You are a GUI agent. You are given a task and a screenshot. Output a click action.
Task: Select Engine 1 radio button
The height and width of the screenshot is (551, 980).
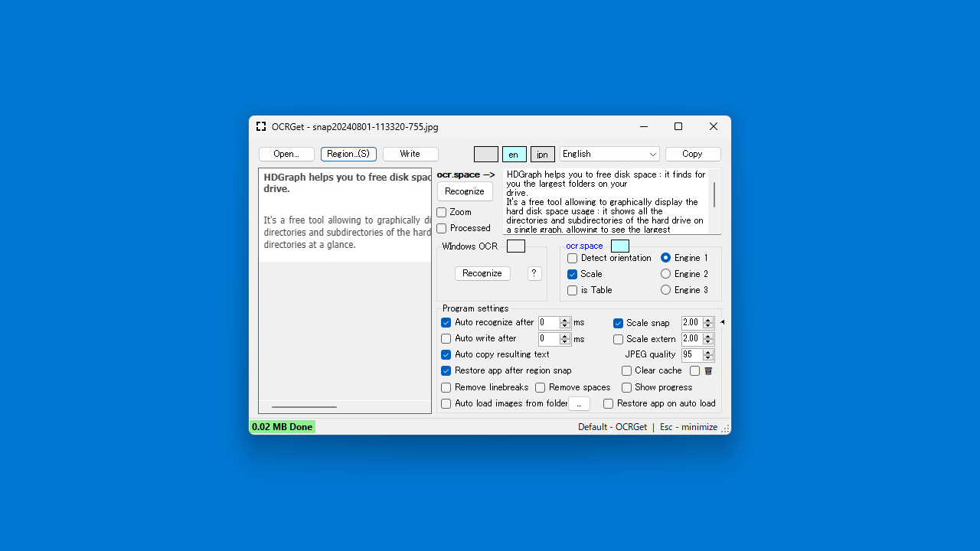[x=666, y=258]
